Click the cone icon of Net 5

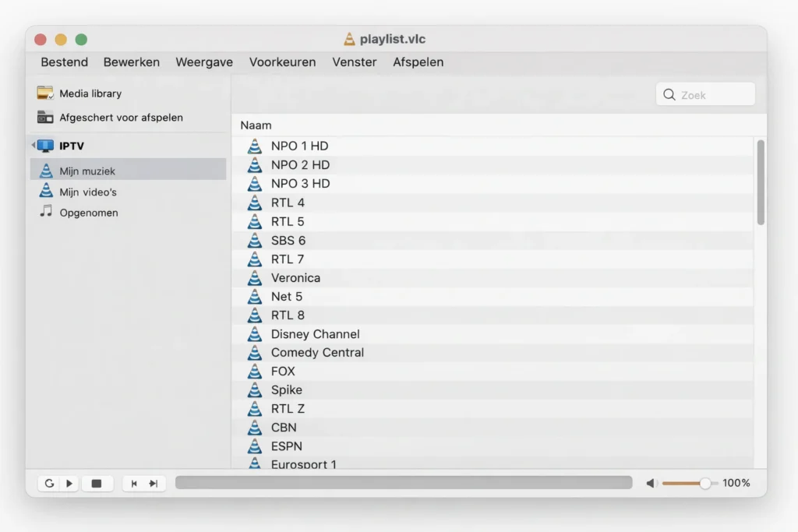click(x=255, y=297)
